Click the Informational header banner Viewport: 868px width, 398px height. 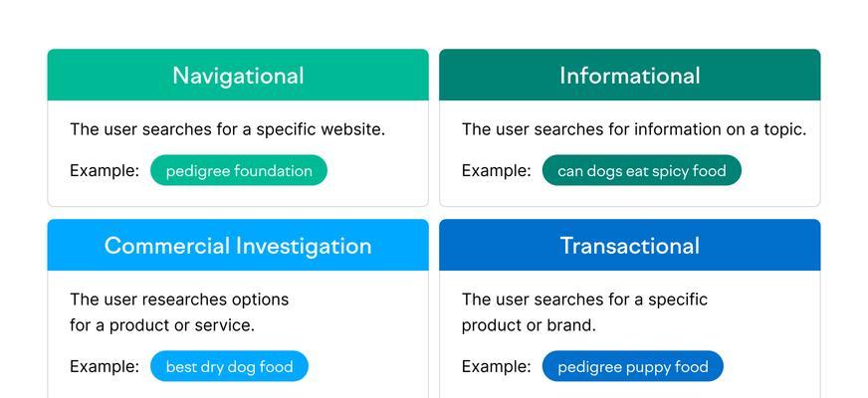629,75
